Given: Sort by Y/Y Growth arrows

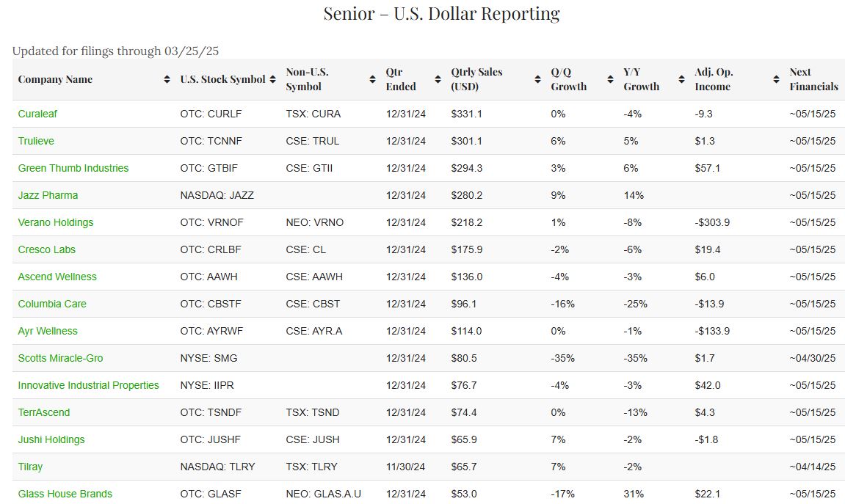Looking at the screenshot, I should pos(681,79).
